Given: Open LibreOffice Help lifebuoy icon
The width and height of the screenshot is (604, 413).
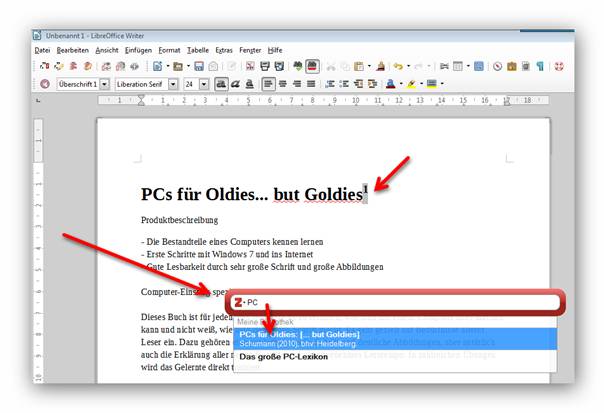Looking at the screenshot, I should coord(559,66).
